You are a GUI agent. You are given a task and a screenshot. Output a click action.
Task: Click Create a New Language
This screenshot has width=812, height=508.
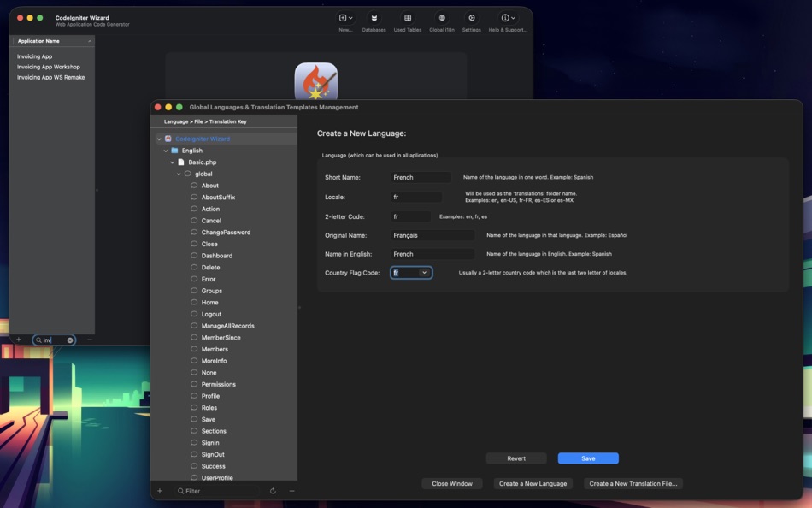click(x=533, y=483)
